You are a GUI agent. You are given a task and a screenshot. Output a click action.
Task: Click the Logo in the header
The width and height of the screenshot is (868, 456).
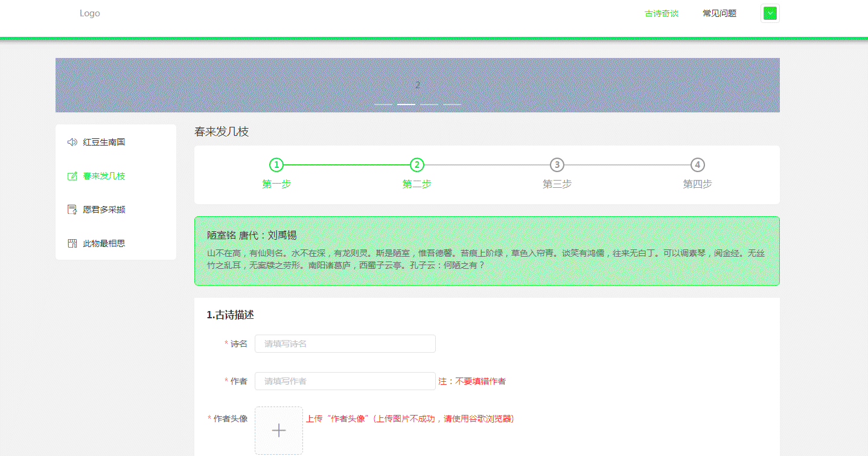pos(90,13)
